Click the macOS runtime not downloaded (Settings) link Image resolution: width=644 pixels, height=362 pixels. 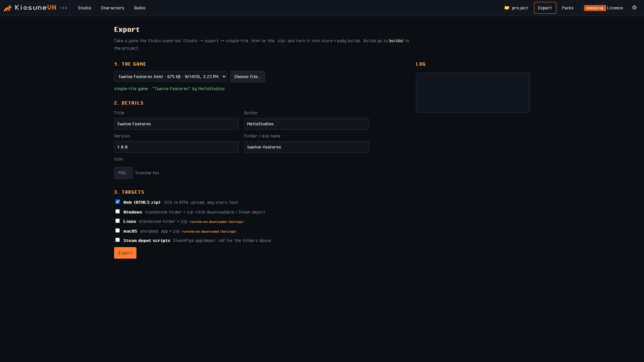(209, 232)
